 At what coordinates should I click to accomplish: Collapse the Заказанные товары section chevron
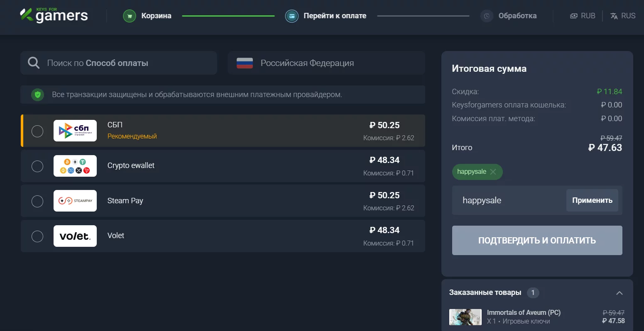620,293
